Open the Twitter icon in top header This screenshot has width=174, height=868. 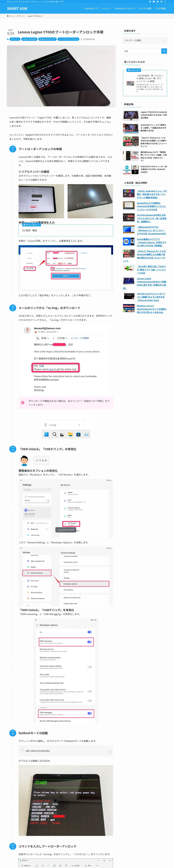pyautogui.click(x=150, y=2)
